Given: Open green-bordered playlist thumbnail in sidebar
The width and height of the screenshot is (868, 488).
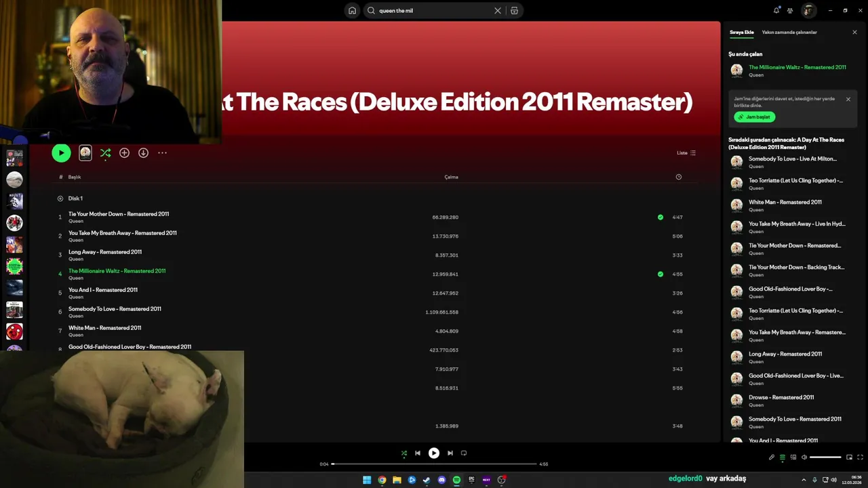Looking at the screenshot, I should (14, 266).
